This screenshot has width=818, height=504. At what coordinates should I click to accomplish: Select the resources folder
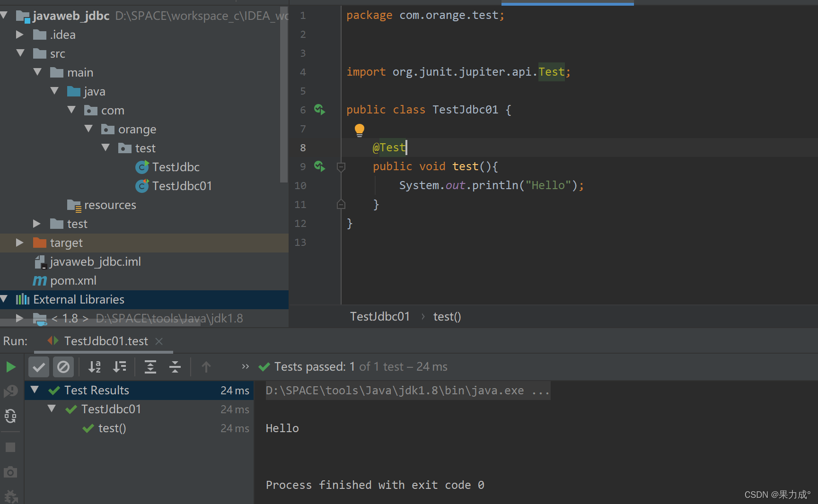coord(102,205)
